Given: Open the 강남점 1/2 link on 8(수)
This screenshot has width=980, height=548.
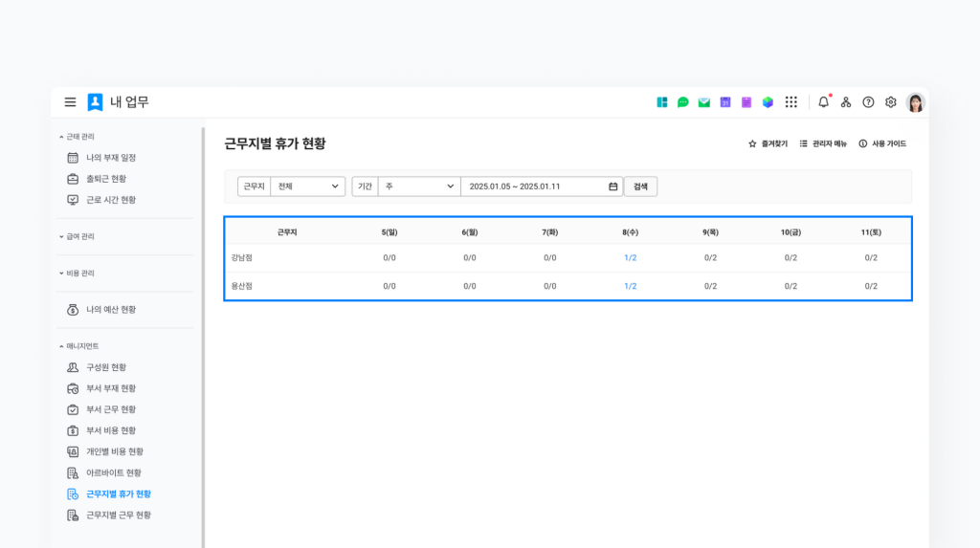Looking at the screenshot, I should coord(630,257).
